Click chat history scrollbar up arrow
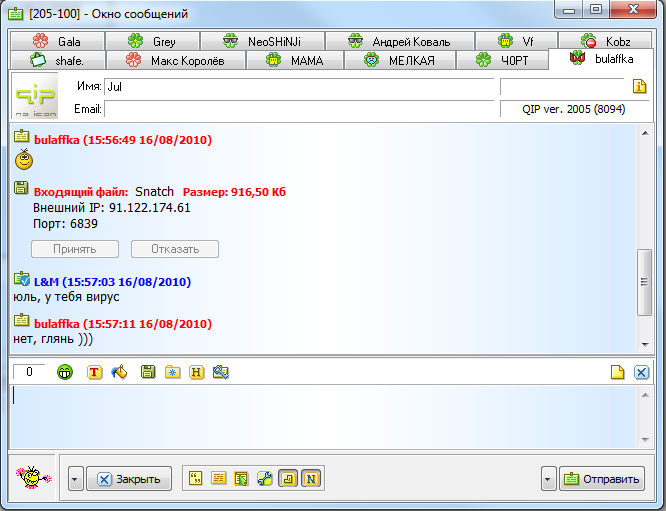Image resolution: width=666 pixels, height=511 pixels. [x=645, y=133]
